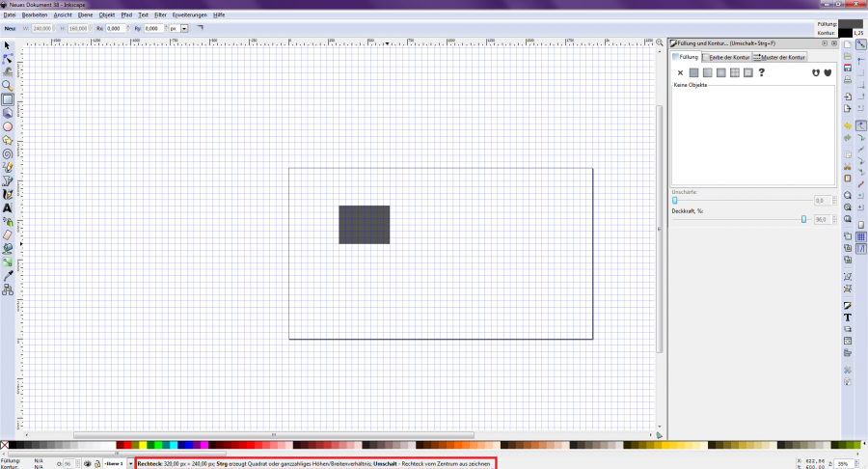Select the arrow Selection tool
This screenshot has height=469, width=868.
pos(7,45)
